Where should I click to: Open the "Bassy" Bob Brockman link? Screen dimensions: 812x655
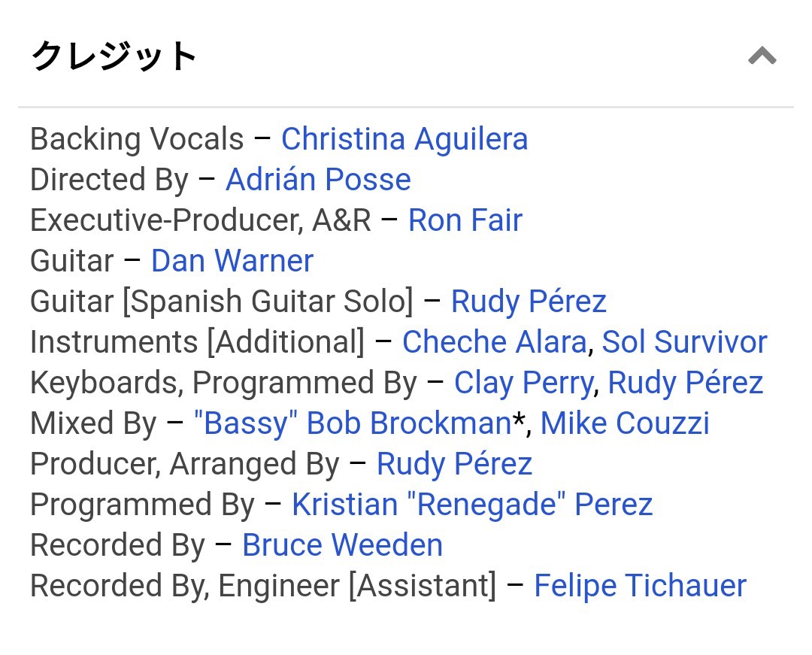click(353, 423)
